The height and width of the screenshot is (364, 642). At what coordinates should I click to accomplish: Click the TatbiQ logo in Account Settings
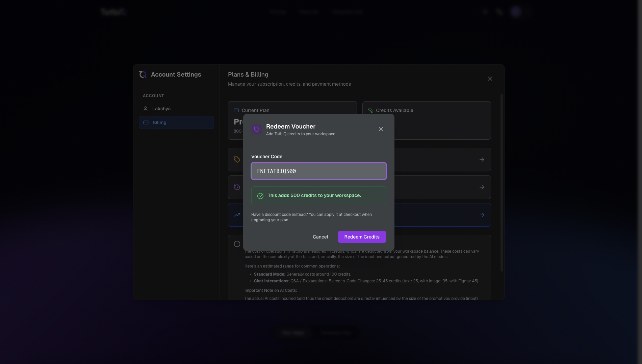click(143, 75)
